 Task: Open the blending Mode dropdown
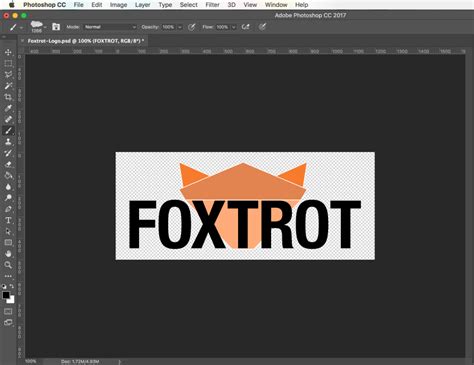110,27
